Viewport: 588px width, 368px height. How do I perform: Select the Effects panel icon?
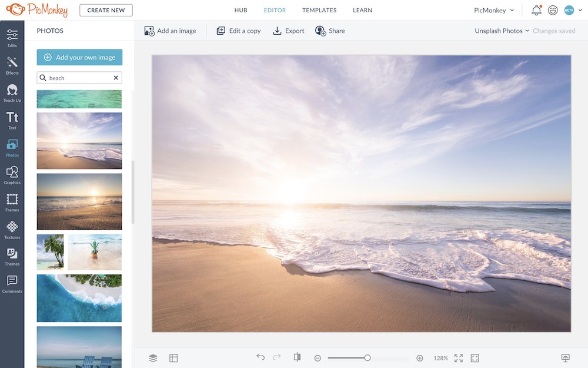pos(12,65)
